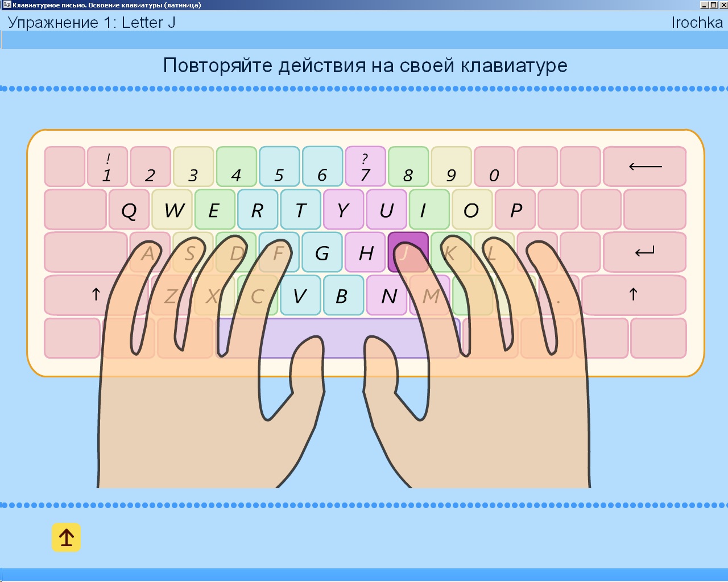Select the N key

point(388,295)
